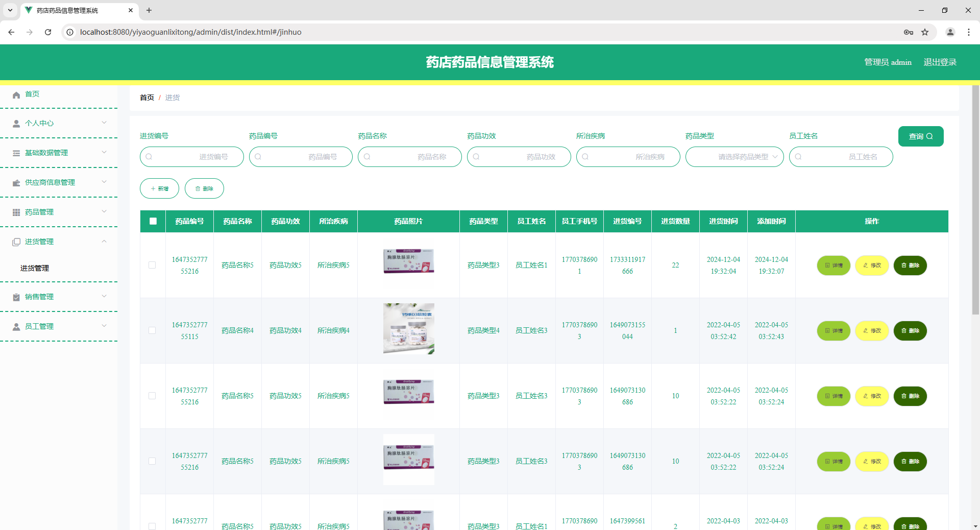Click the 员工管理 user icon
This screenshot has height=530, width=980.
(x=16, y=327)
